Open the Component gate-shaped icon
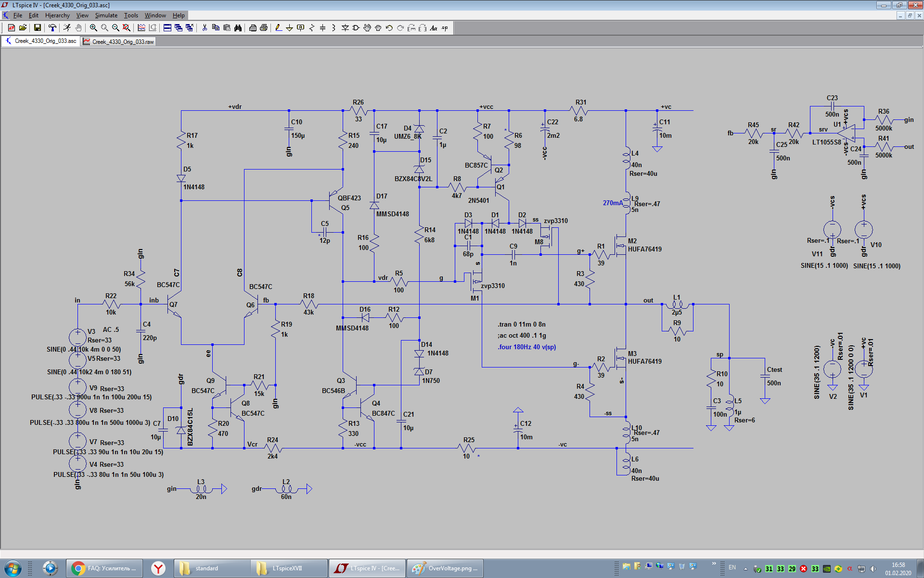The width and height of the screenshot is (924, 578). 356,28
